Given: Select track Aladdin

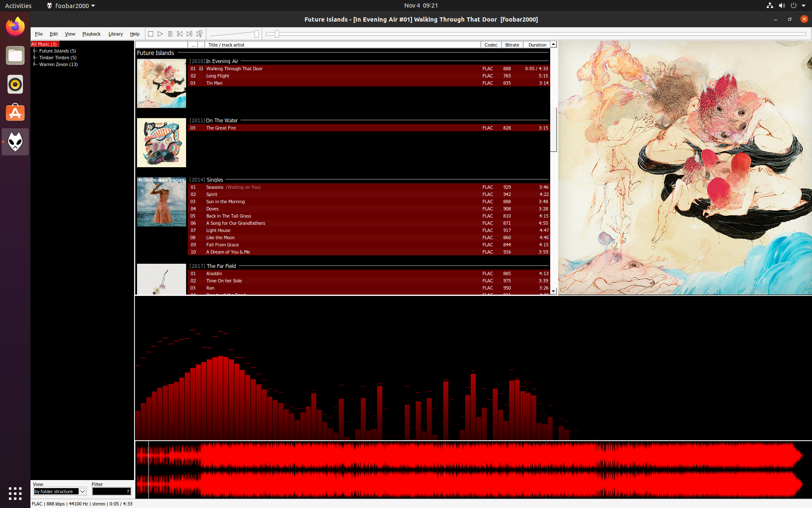Looking at the screenshot, I should click(x=369, y=273).
